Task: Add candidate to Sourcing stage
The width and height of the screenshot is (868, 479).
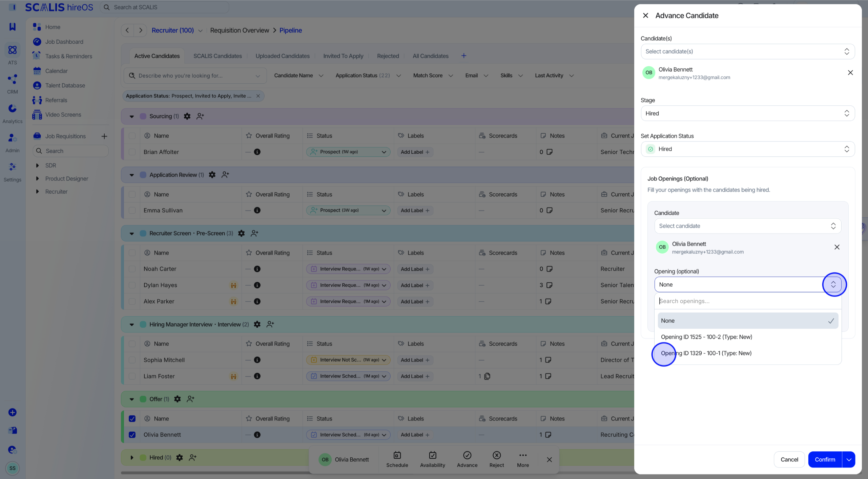Action: pos(200,116)
